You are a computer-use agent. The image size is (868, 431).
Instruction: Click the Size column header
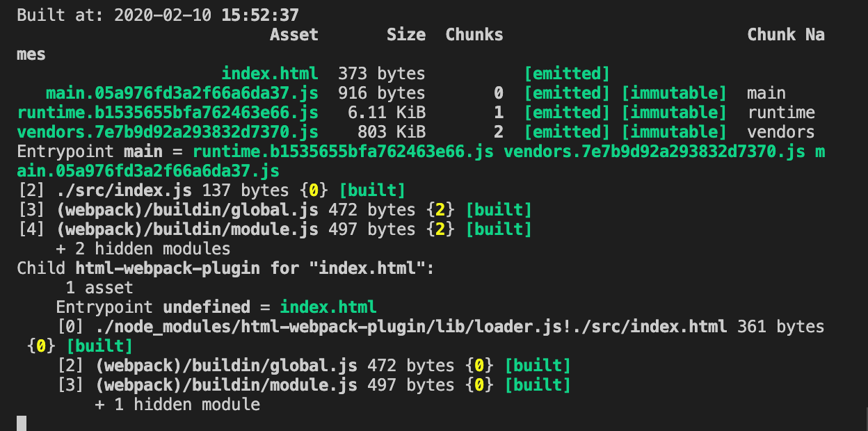pyautogui.click(x=405, y=34)
